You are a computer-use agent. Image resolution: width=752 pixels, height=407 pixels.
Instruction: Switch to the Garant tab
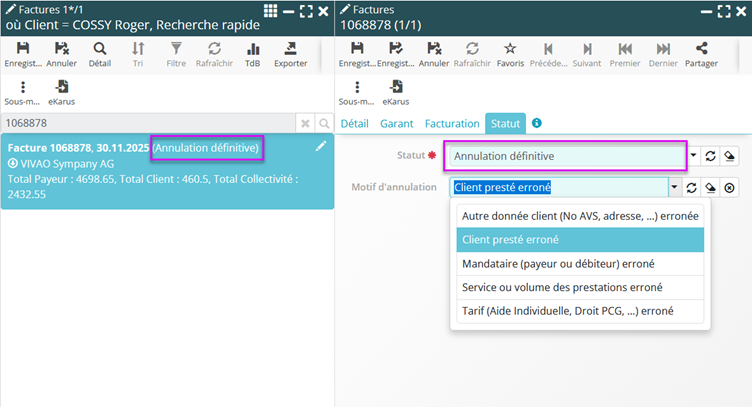tap(396, 124)
